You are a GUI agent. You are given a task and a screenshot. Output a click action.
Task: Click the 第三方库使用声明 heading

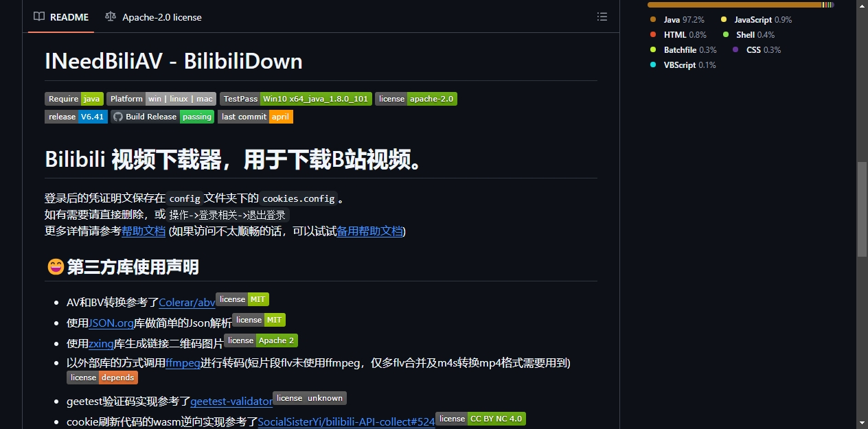tap(133, 266)
